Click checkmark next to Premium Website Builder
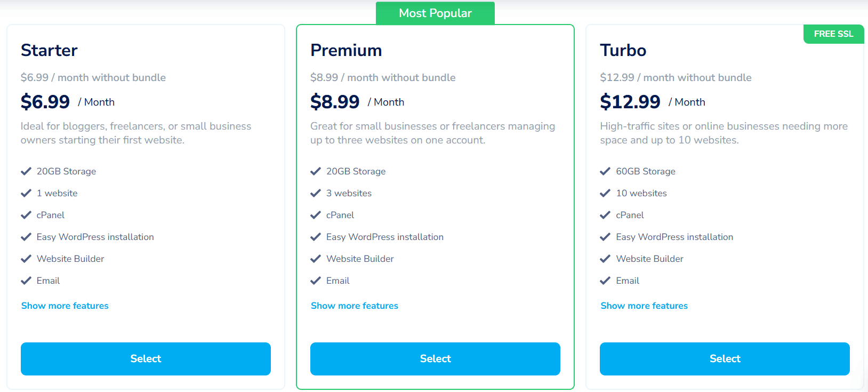The width and height of the screenshot is (868, 392). click(316, 259)
